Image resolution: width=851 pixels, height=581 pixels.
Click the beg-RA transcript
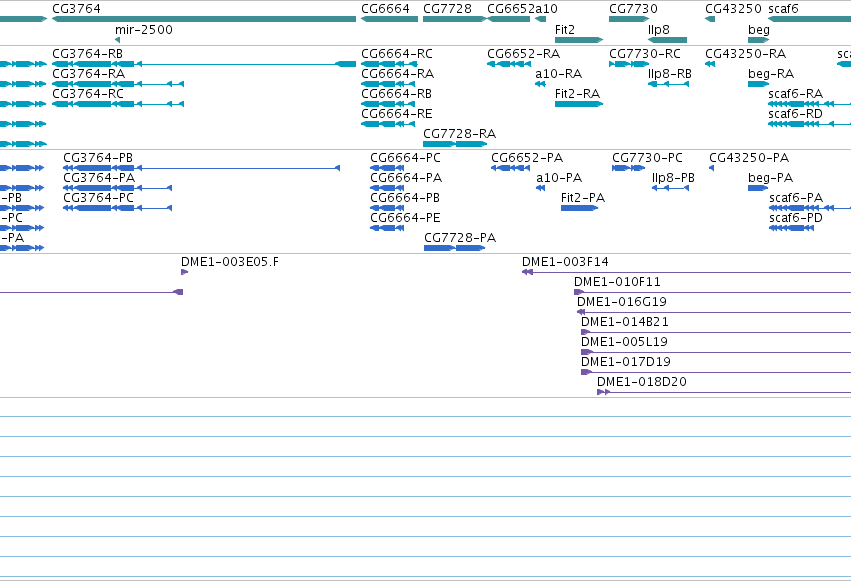pos(758,84)
